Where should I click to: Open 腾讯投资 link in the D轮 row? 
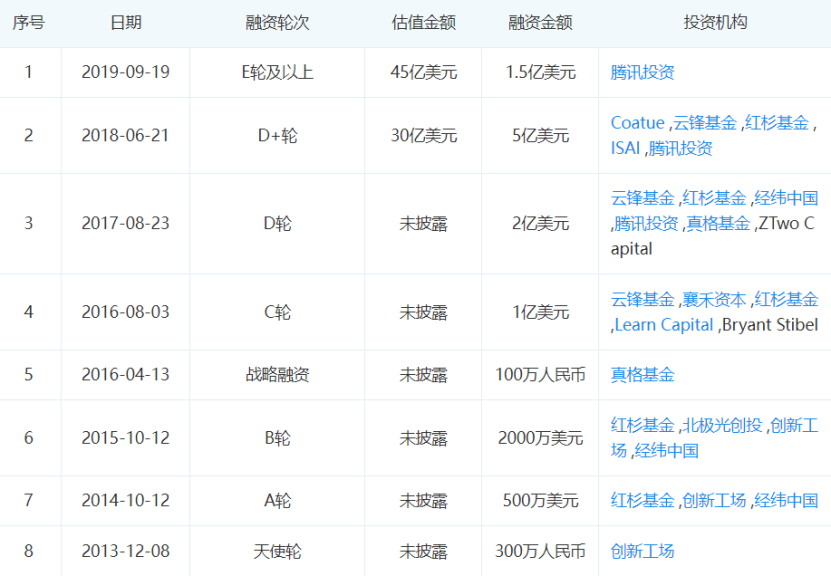pyautogui.click(x=647, y=224)
